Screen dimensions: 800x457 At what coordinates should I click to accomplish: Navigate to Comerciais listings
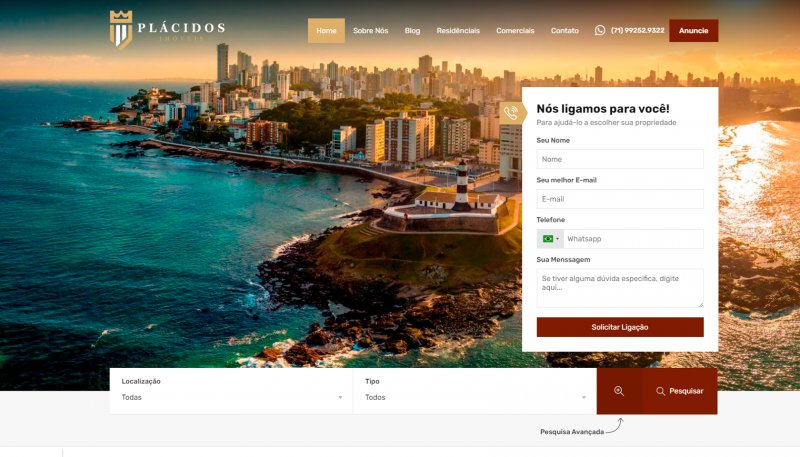coord(515,30)
